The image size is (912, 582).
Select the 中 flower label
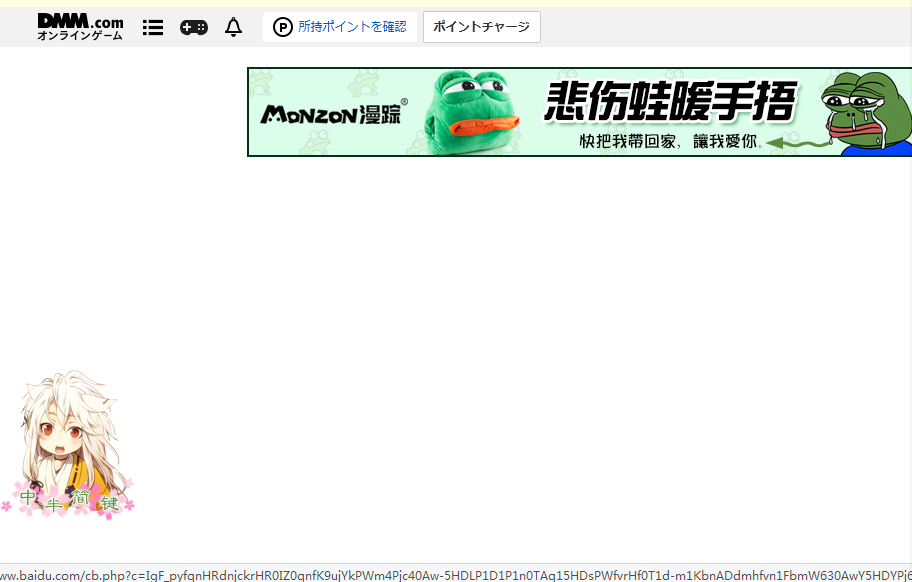pos(27,497)
